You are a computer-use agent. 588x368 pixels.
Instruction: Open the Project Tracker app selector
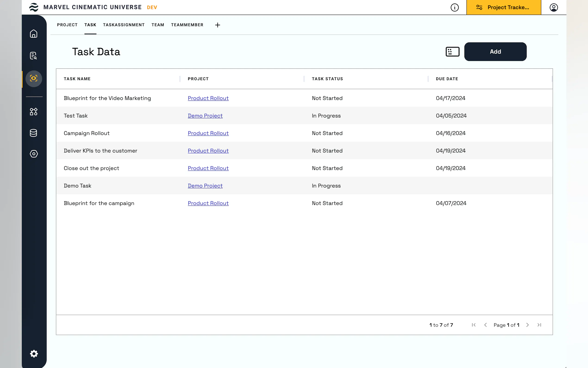tap(504, 8)
